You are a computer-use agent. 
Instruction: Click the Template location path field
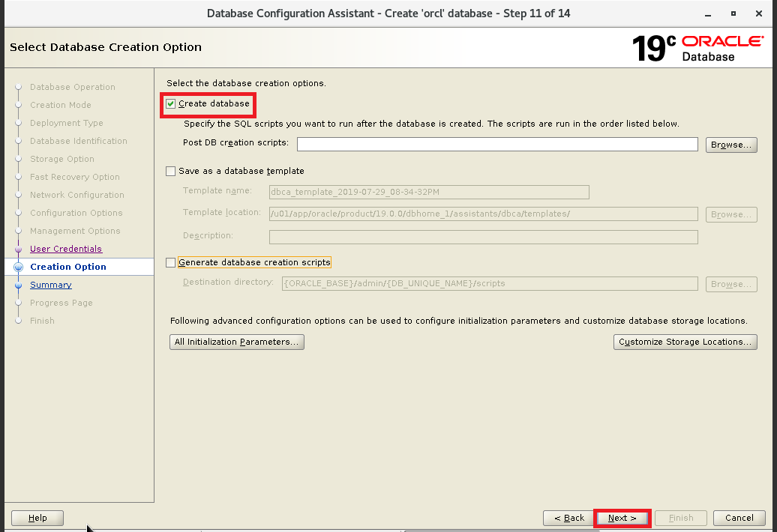click(x=483, y=214)
